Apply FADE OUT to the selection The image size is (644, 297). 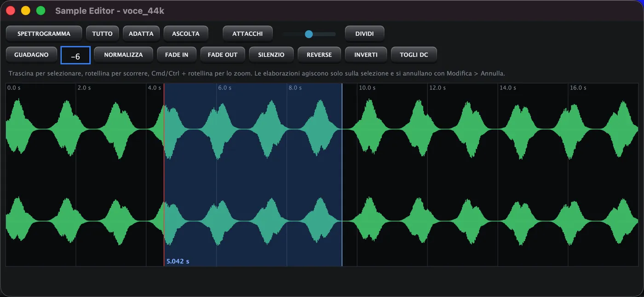pos(223,55)
